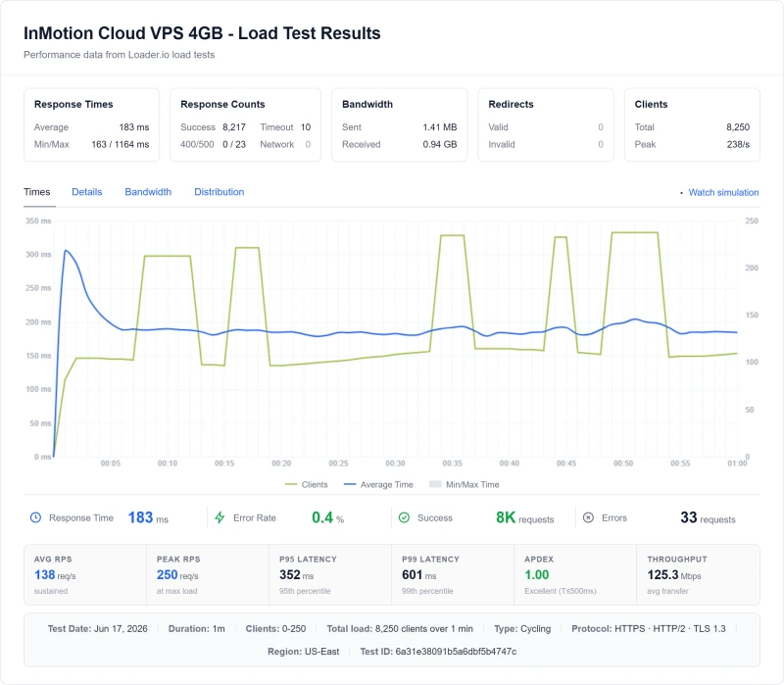Toggle the Min/Max Time legend series
The image size is (784, 685).
pyautogui.click(x=464, y=484)
